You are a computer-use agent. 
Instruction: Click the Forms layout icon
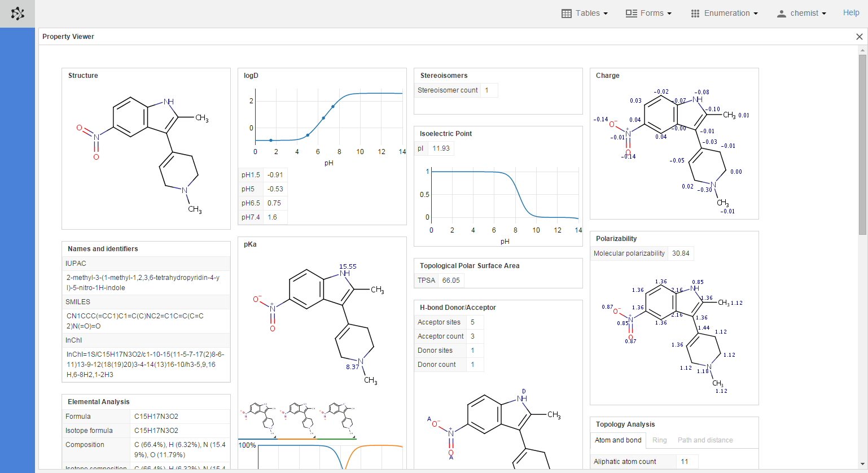632,14
